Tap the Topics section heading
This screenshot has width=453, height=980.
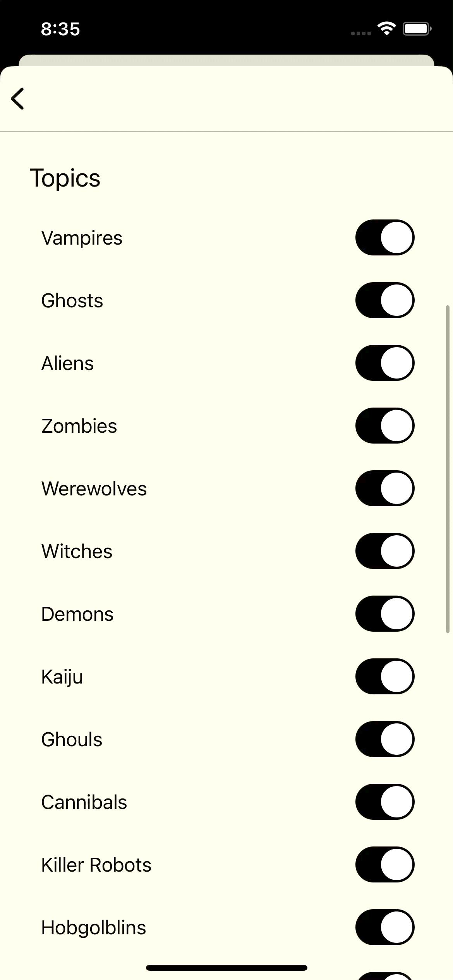65,178
